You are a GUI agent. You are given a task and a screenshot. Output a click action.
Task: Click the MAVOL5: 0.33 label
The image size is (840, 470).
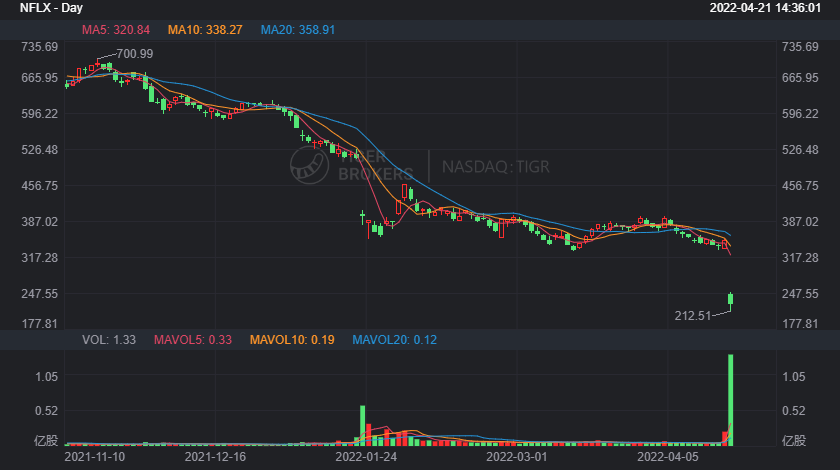click(x=193, y=340)
